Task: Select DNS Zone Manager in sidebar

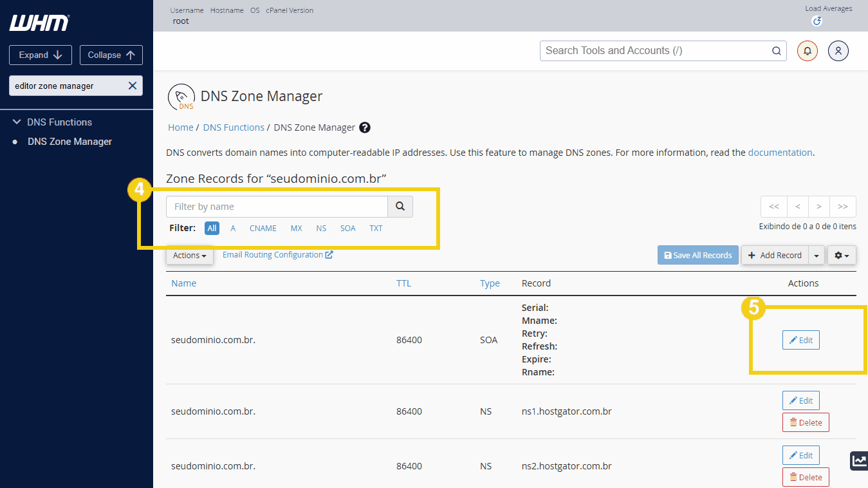Action: (x=69, y=142)
